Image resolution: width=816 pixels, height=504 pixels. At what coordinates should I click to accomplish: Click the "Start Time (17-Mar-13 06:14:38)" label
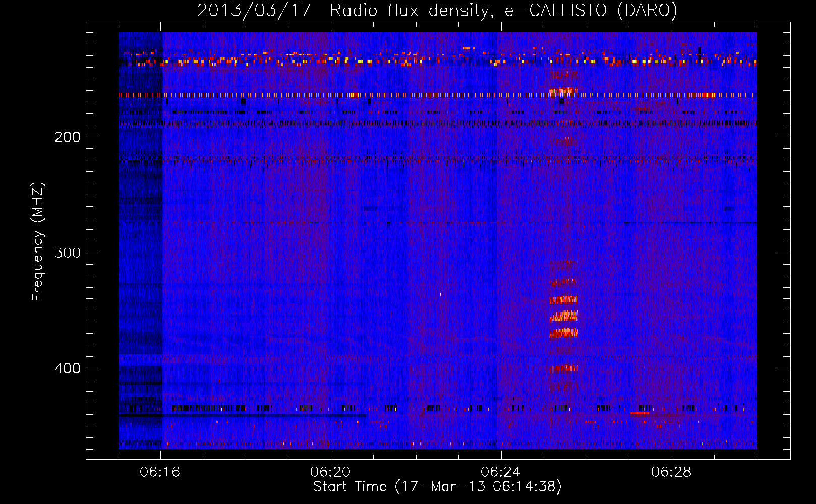pyautogui.click(x=437, y=487)
